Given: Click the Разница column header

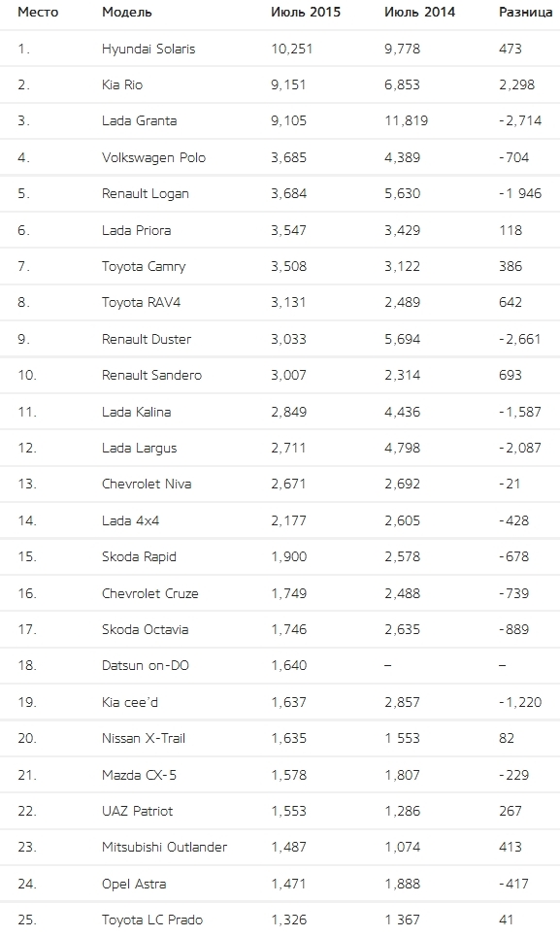Looking at the screenshot, I should (525, 12).
